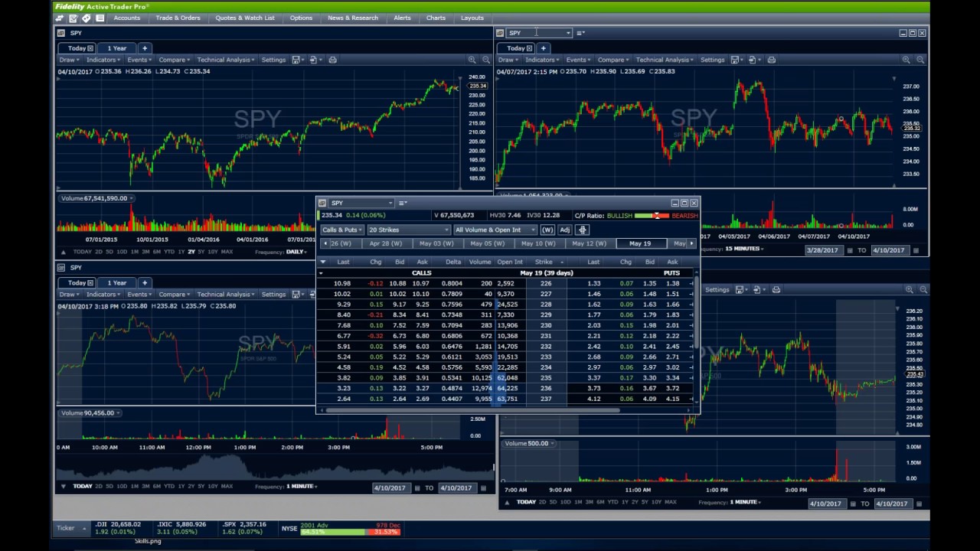Zoom in on the top-left chart
The height and width of the screenshot is (551, 980).
(x=472, y=60)
